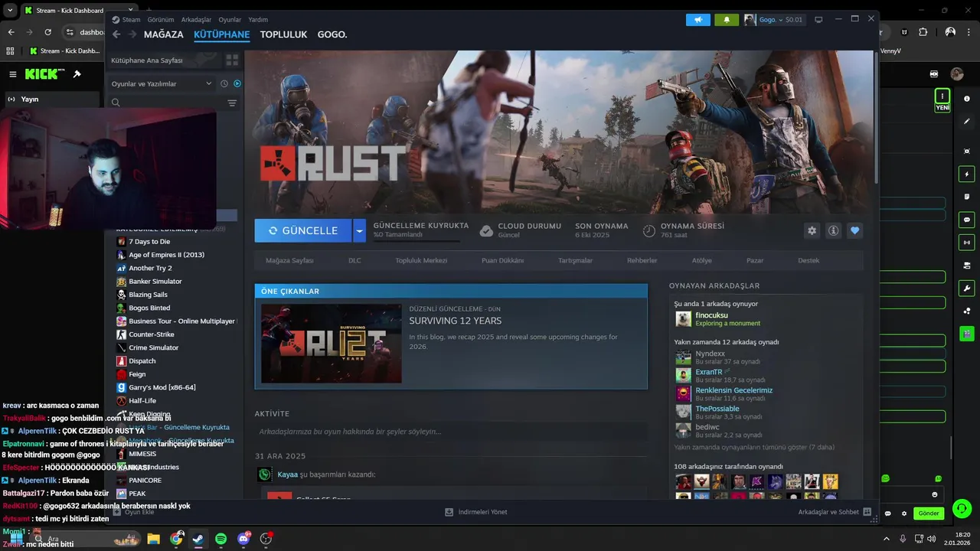Expand Chrome tab search dropdown
980x551 pixels.
10,10
